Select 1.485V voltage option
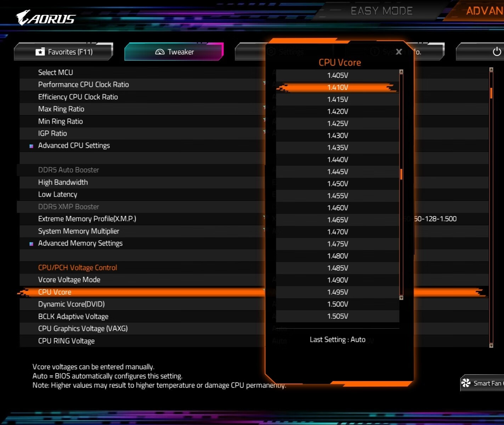This screenshot has height=425, width=504. (x=338, y=268)
